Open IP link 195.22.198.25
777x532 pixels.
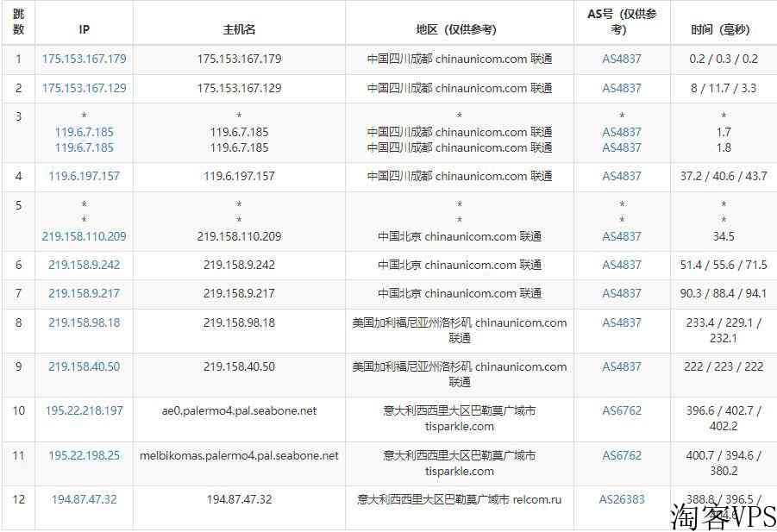(84, 455)
